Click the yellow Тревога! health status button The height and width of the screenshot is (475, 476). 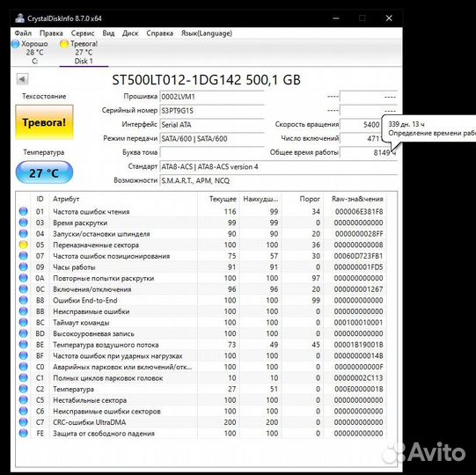[x=44, y=122]
